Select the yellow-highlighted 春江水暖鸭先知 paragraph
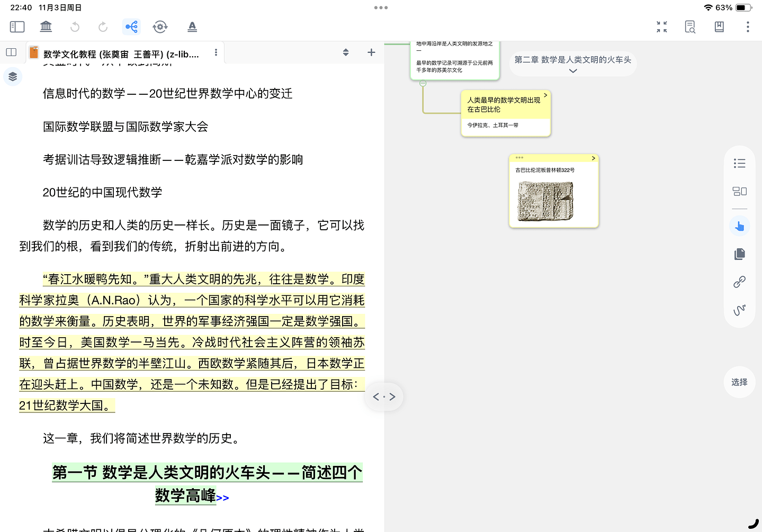 [192, 342]
